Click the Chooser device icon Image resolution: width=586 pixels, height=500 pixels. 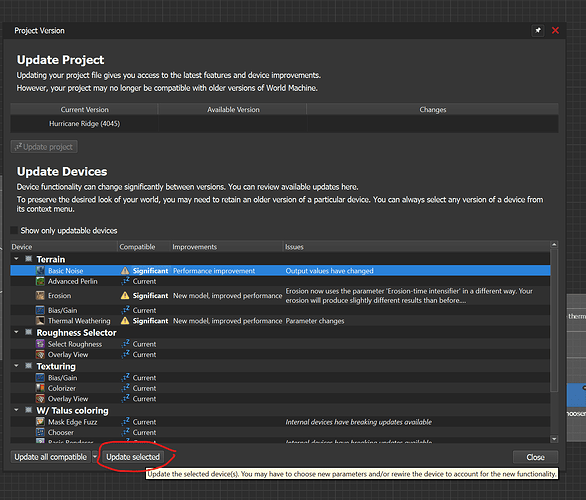pyautogui.click(x=40, y=432)
